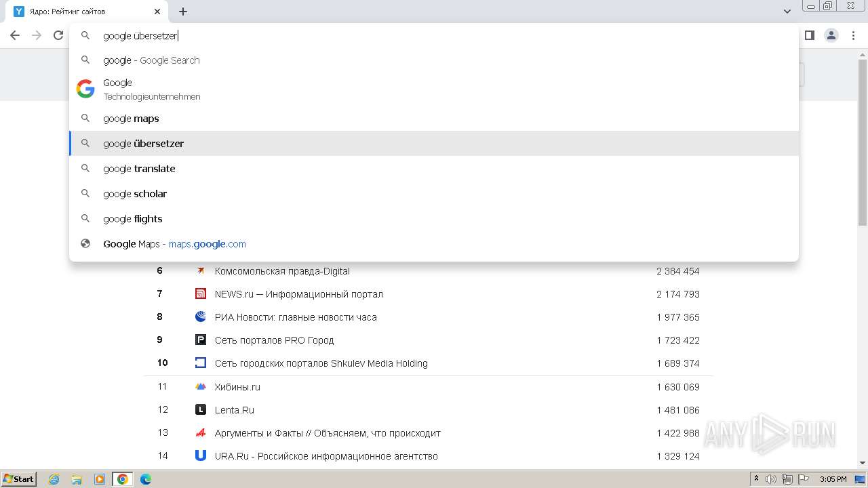Click the Хибины.ru mountain favicon
The height and width of the screenshot is (488, 868).
point(201,386)
